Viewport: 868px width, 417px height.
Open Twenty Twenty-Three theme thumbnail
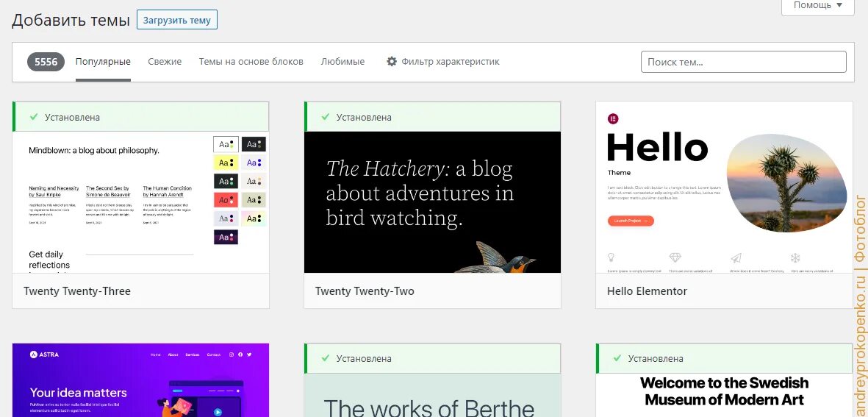click(140, 202)
